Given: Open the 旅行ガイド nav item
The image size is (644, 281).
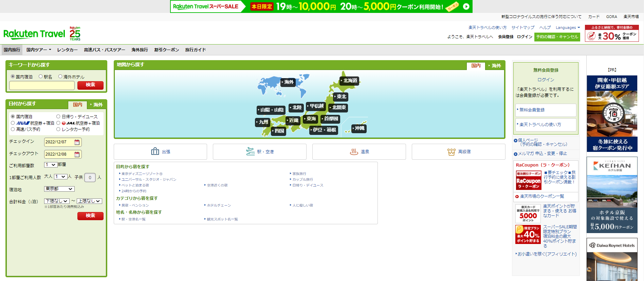Looking at the screenshot, I should (196, 50).
